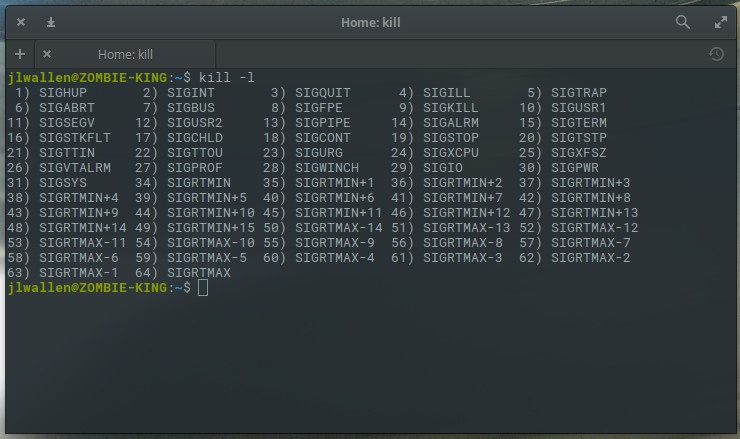
Task: Close the terminal window with the X icon
Action: [21, 22]
